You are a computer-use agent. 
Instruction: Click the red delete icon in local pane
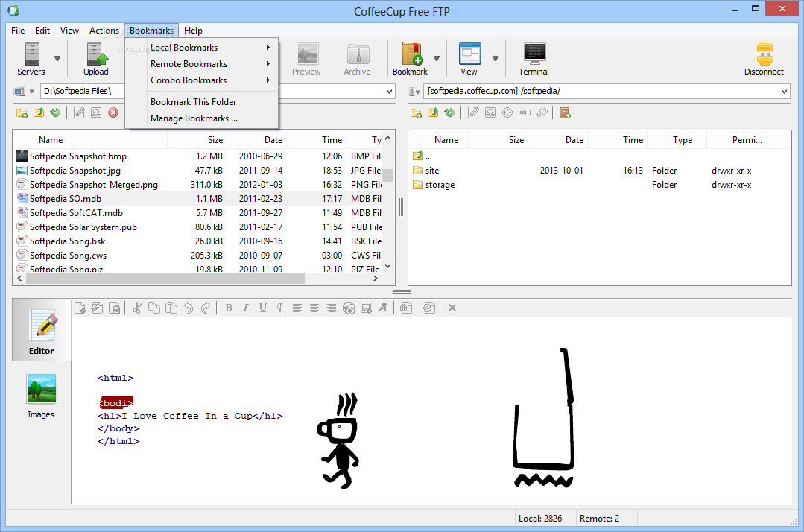pos(113,113)
